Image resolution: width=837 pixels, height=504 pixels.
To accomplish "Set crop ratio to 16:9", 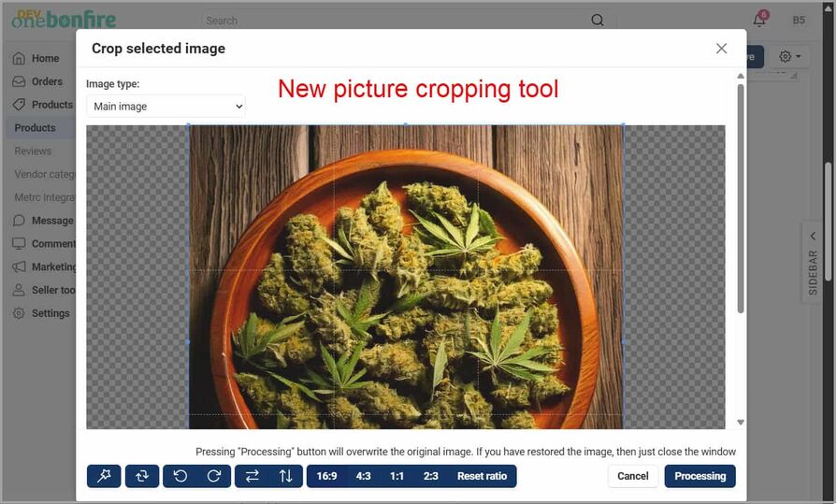I will pyautogui.click(x=326, y=476).
